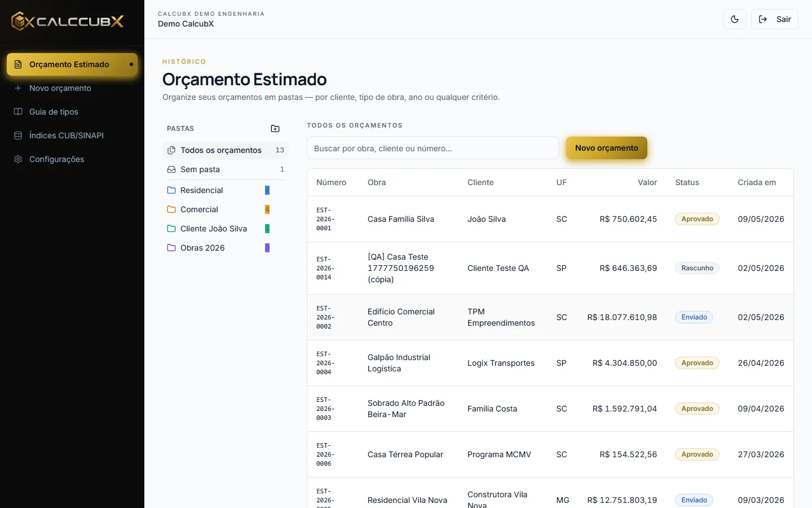Click the gold Novo orçamento button

(607, 148)
